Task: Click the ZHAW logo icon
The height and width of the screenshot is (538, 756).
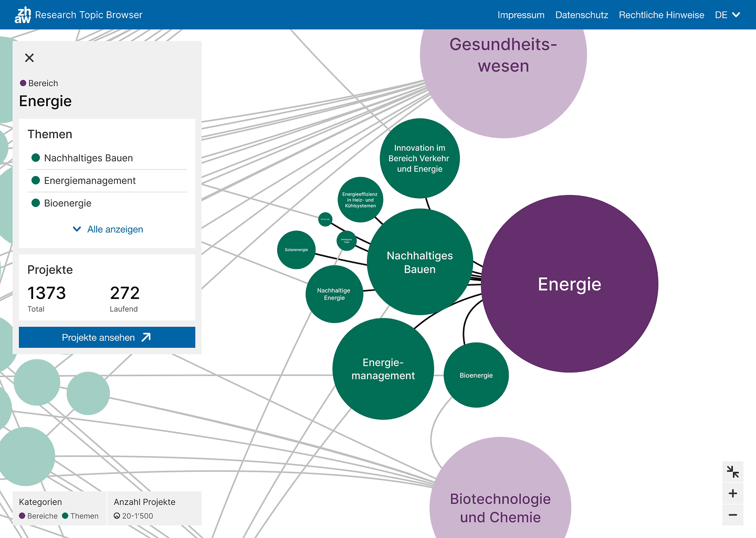Action: click(23, 15)
